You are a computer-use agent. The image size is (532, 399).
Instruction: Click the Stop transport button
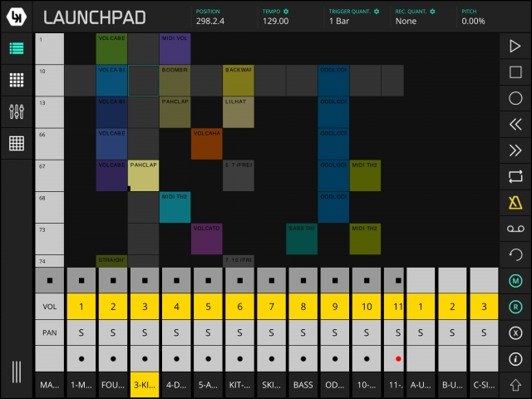[515, 72]
